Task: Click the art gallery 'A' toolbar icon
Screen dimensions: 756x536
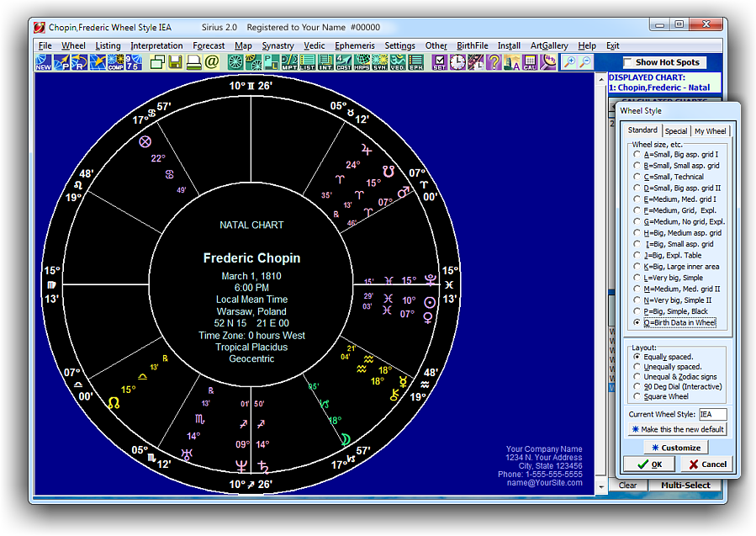Action: pyautogui.click(x=511, y=62)
